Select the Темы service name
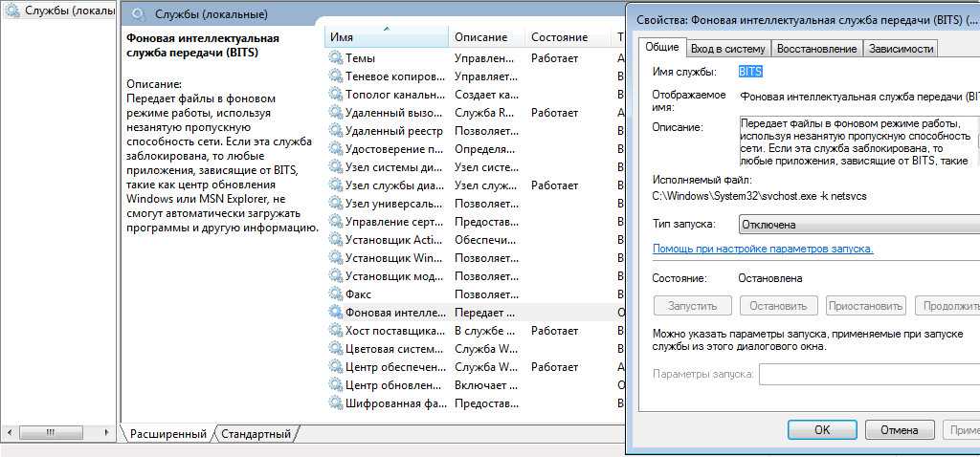The image size is (980, 457). pyautogui.click(x=360, y=58)
